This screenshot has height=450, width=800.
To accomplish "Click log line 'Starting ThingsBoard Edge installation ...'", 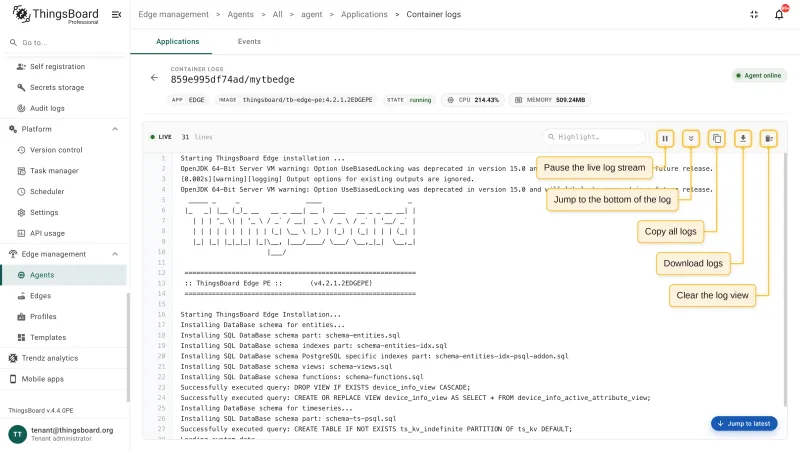I will coord(262,158).
